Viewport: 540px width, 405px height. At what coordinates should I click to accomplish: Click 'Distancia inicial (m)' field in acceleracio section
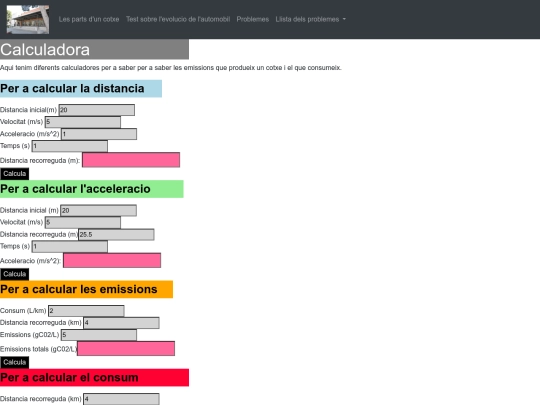(x=98, y=210)
